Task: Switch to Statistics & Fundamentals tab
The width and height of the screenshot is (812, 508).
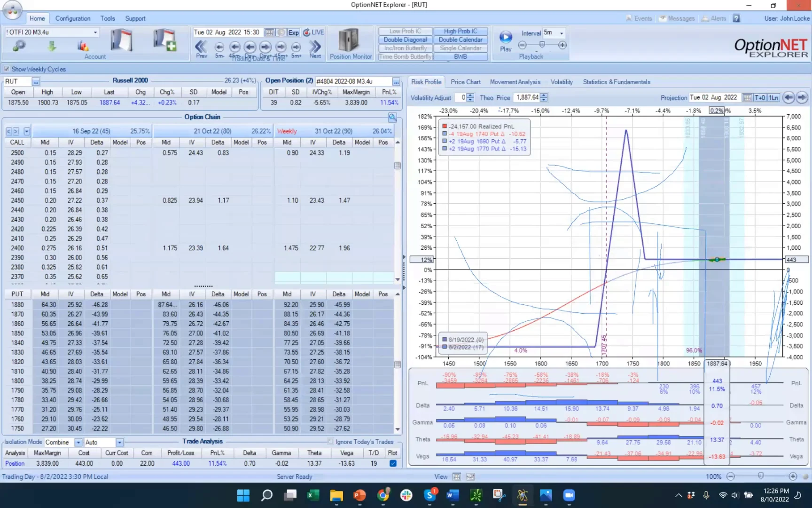Action: coord(617,82)
